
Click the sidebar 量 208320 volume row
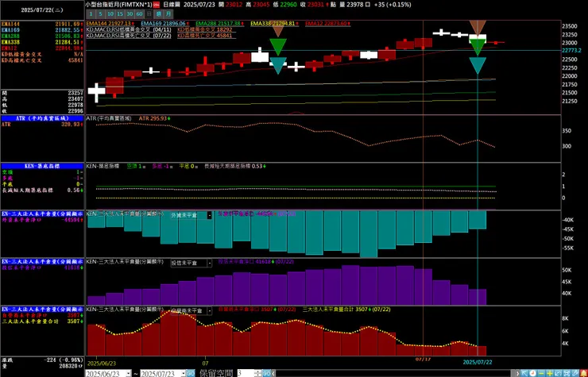coord(42,366)
